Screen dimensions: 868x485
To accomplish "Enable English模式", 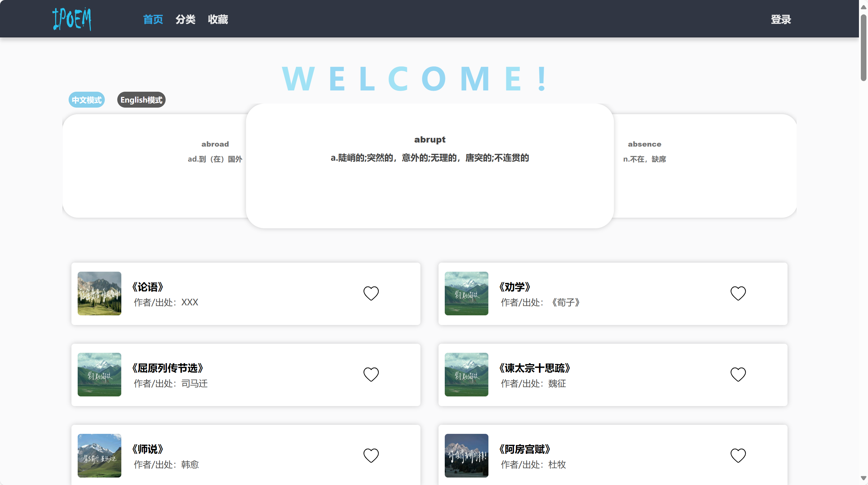I will tap(141, 100).
